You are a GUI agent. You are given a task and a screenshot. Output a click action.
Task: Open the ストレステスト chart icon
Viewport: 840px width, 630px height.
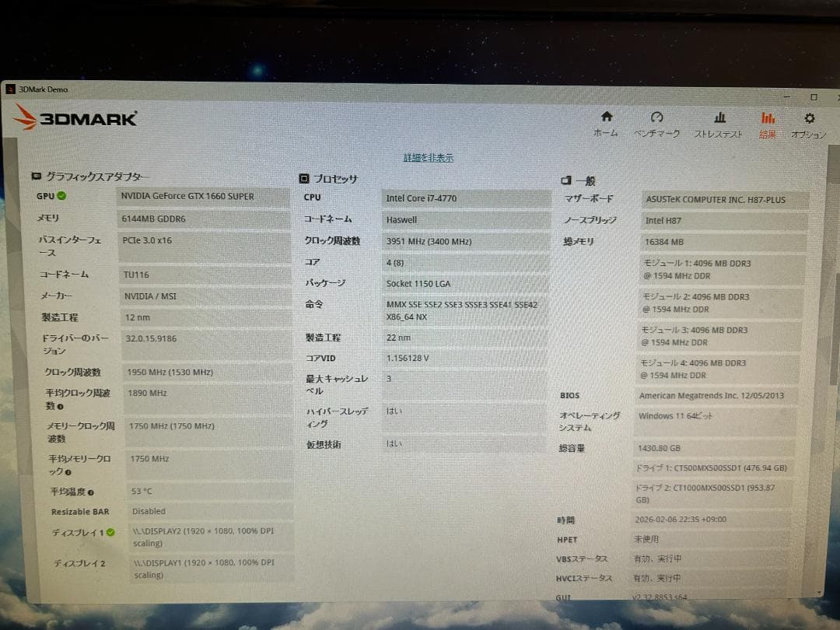tap(719, 117)
